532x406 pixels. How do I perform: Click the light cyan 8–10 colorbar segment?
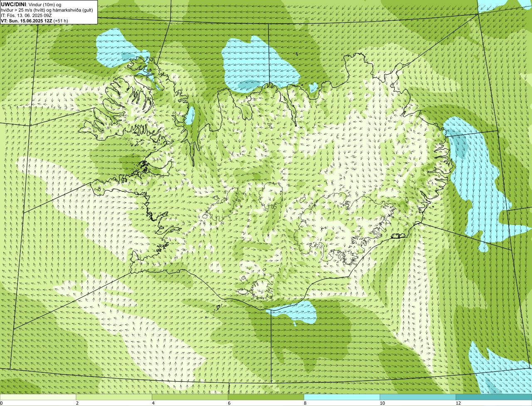point(342,397)
